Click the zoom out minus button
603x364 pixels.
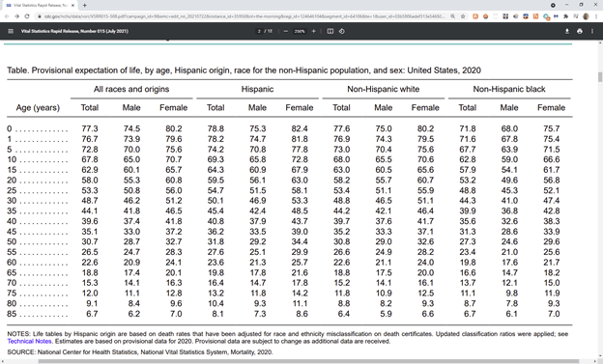pos(285,31)
